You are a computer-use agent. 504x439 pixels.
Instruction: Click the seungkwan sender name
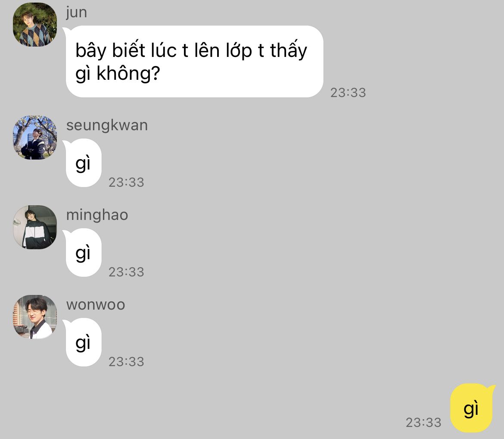click(x=107, y=125)
